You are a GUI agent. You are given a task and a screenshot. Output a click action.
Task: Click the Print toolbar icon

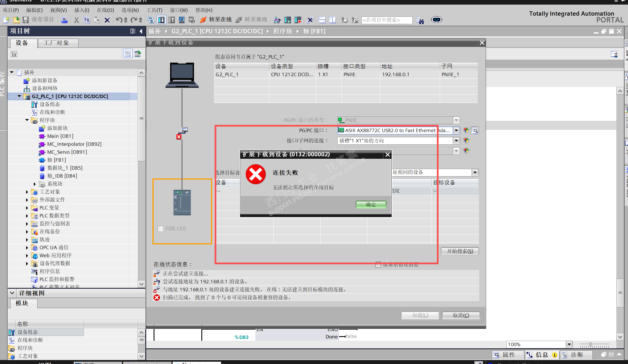(x=64, y=20)
